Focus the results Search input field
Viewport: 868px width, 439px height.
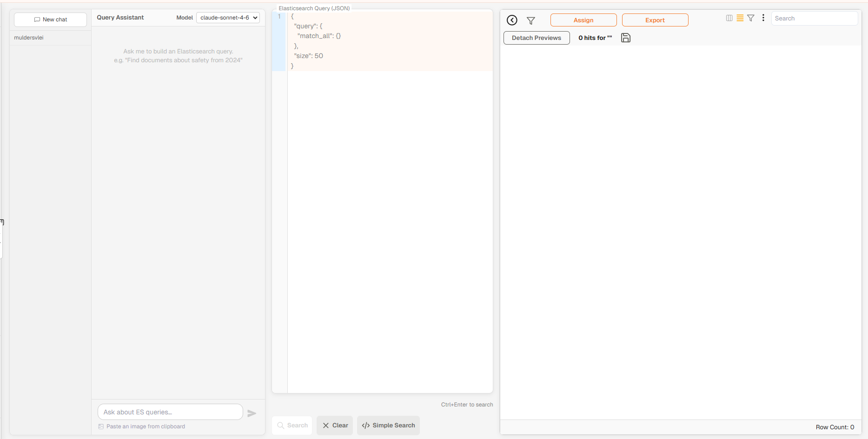(x=815, y=18)
